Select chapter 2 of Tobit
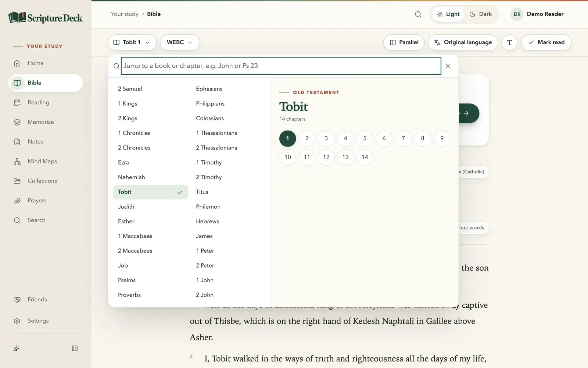Screen dimensions: 588x368 [x=307, y=138]
